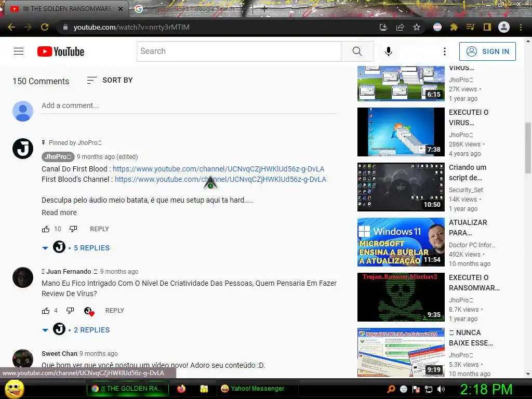This screenshot has width=532, height=399.
Task: Open Yahoo! Messenger taskbar item
Action: pyautogui.click(x=258, y=389)
